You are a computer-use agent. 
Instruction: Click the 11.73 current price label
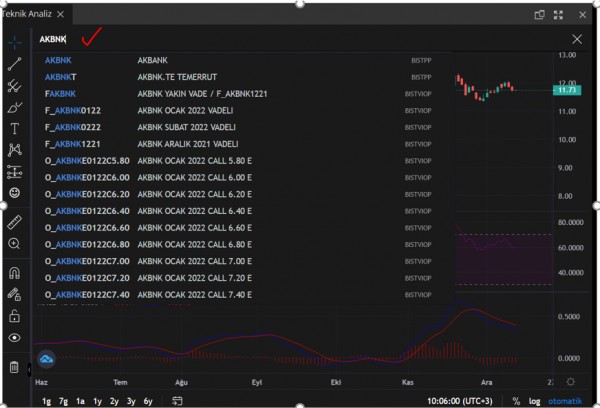pyautogui.click(x=567, y=90)
